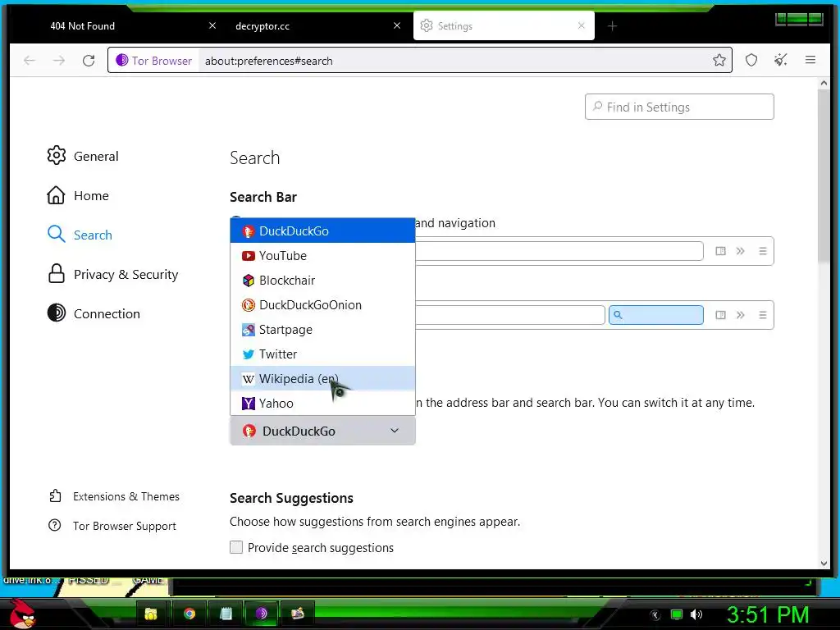Click the network monitor tray icon
The height and width of the screenshot is (630, 840).
coord(677,614)
